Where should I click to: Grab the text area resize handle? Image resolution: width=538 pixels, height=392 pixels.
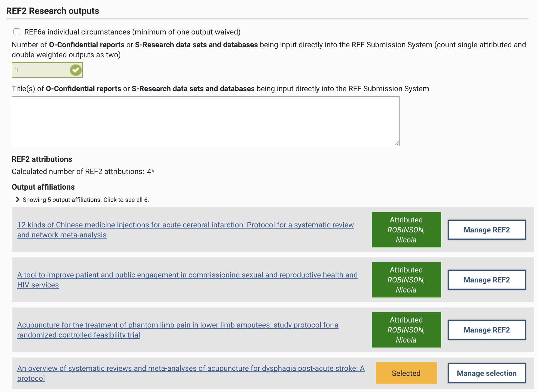click(396, 143)
